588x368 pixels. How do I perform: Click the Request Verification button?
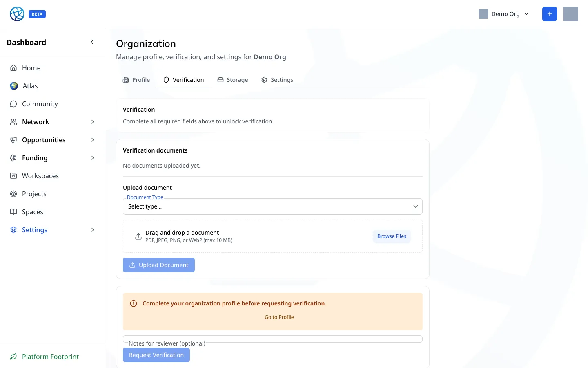pyautogui.click(x=156, y=355)
